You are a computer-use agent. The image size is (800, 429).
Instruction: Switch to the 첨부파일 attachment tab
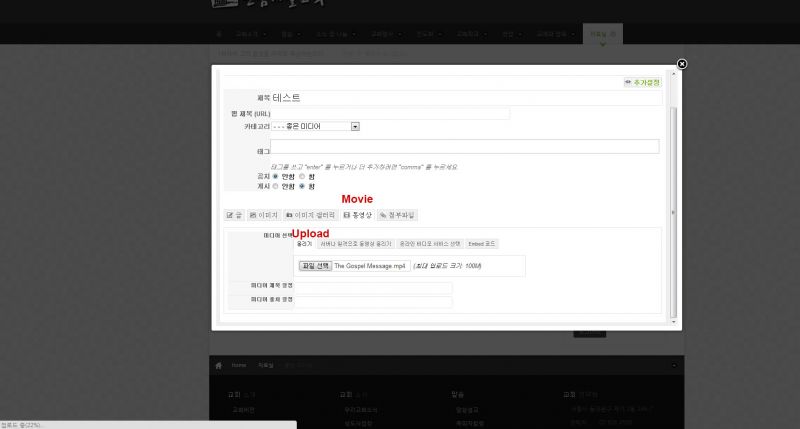coord(397,215)
